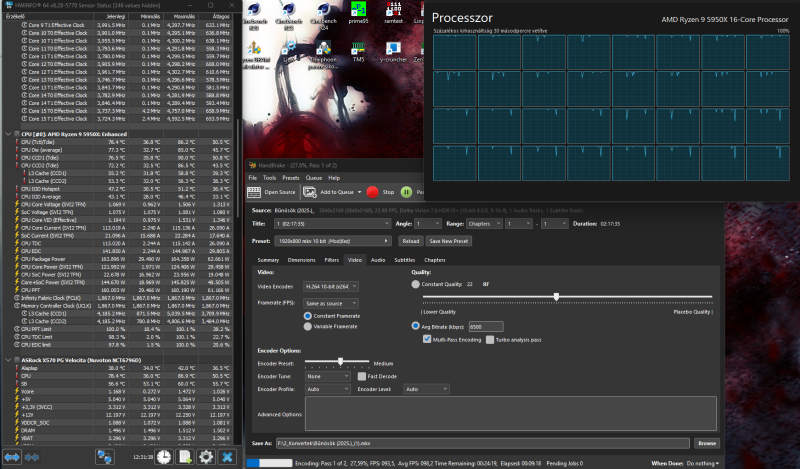Adjust the Constant Quality RF slider
The width and height of the screenshot is (800, 469).
click(x=556, y=297)
